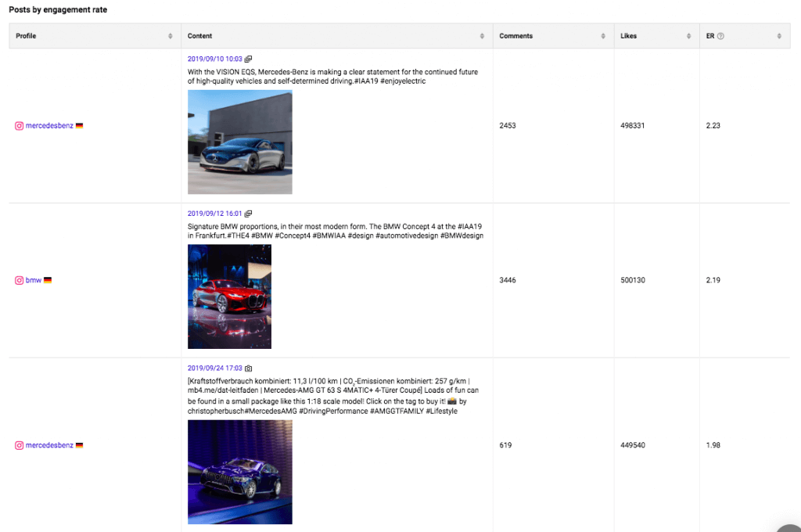Click the Comments column header
Image resolution: width=801 pixels, height=532 pixels.
[x=554, y=36]
